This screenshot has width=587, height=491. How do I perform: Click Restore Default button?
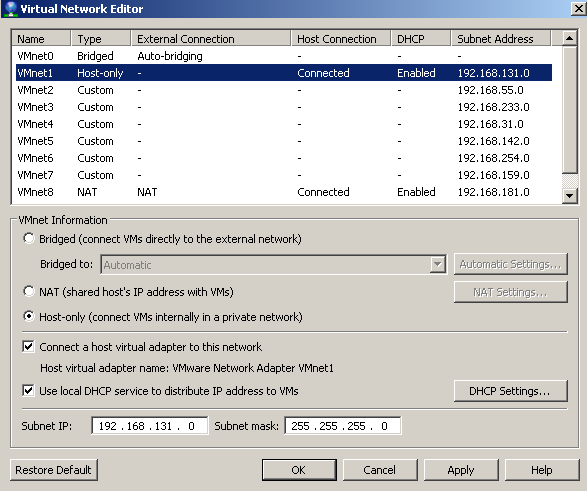click(x=54, y=470)
